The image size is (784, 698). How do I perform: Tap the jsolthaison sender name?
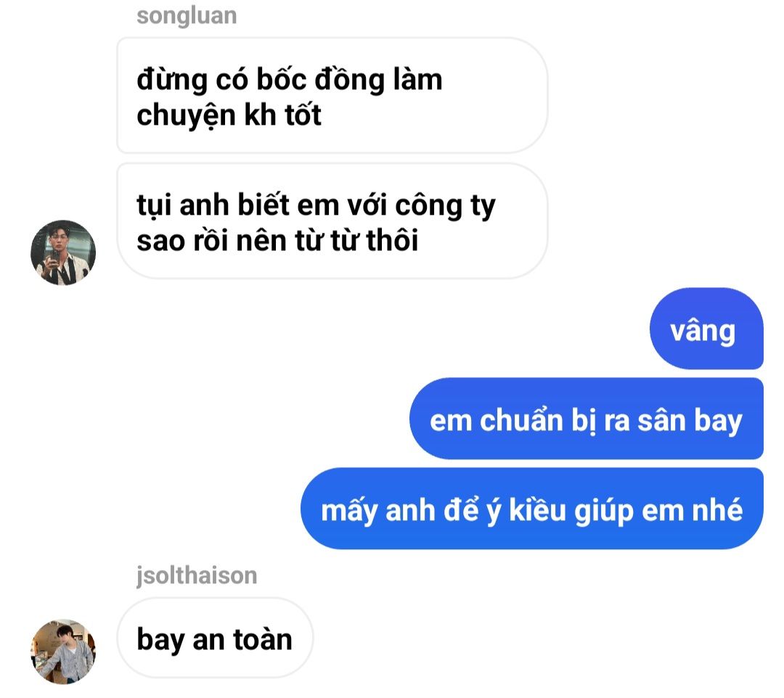click(x=197, y=575)
